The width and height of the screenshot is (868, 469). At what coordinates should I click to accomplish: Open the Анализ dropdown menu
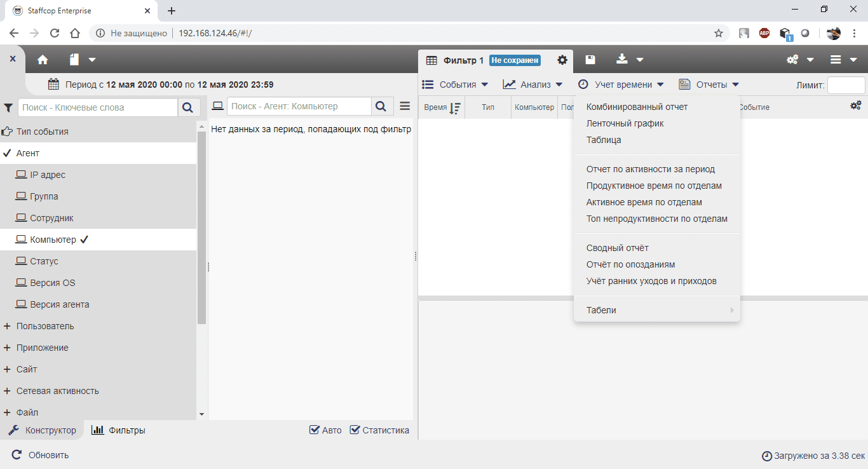532,85
